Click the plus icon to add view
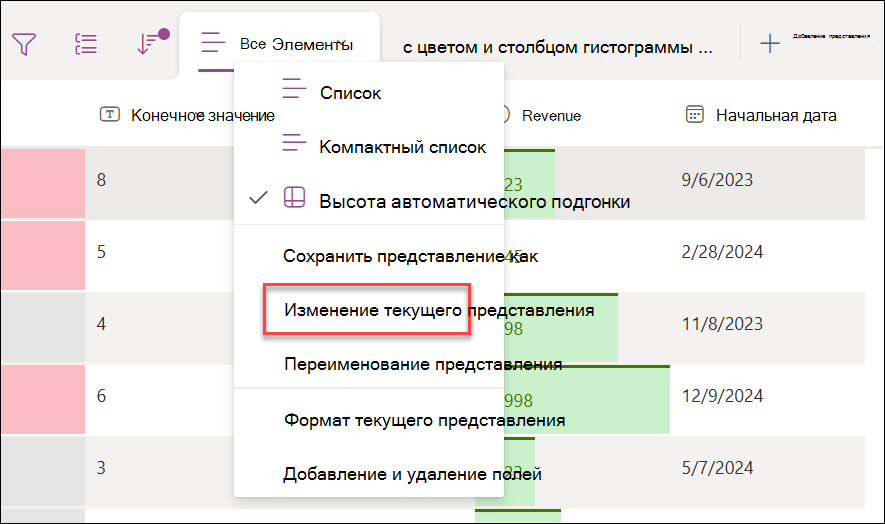 [769, 43]
